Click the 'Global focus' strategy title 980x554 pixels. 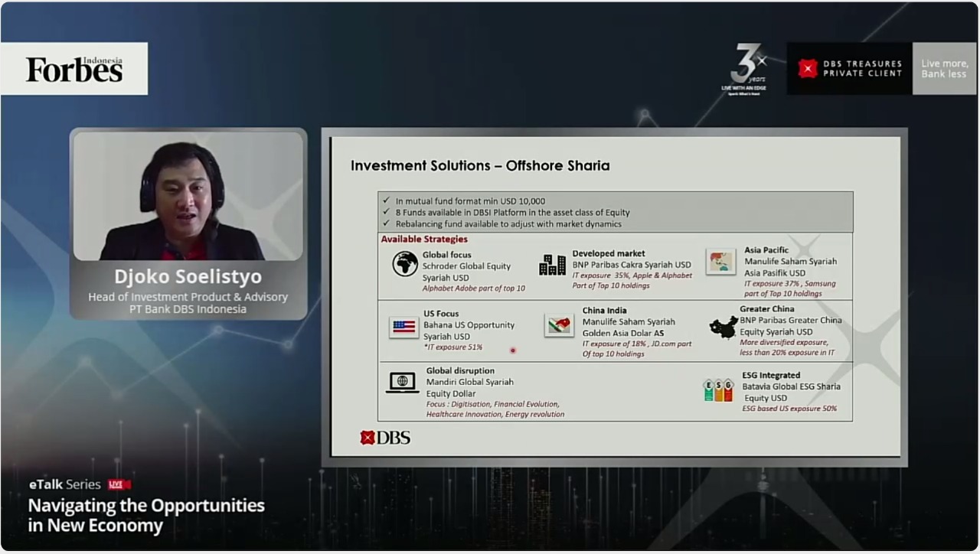click(x=447, y=255)
